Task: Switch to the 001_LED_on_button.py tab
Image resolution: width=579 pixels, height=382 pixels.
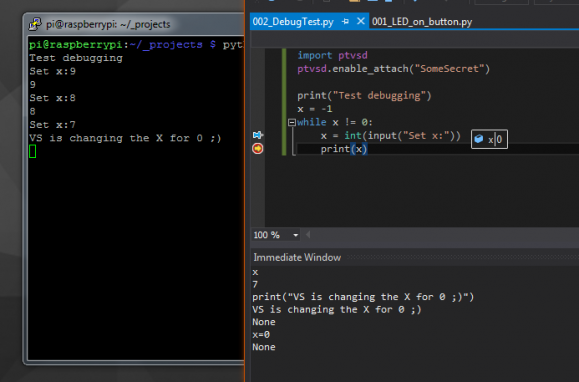Action: pyautogui.click(x=422, y=22)
